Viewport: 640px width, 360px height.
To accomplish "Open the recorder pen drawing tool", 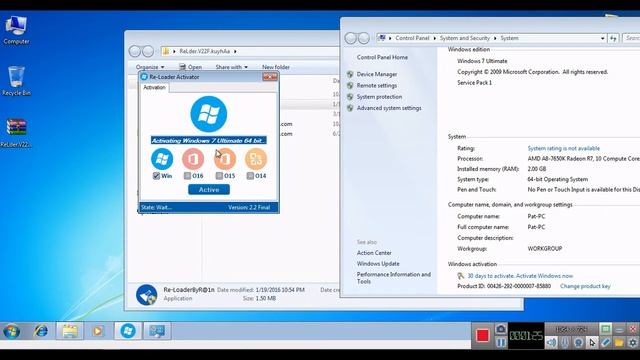I will coord(605,342).
